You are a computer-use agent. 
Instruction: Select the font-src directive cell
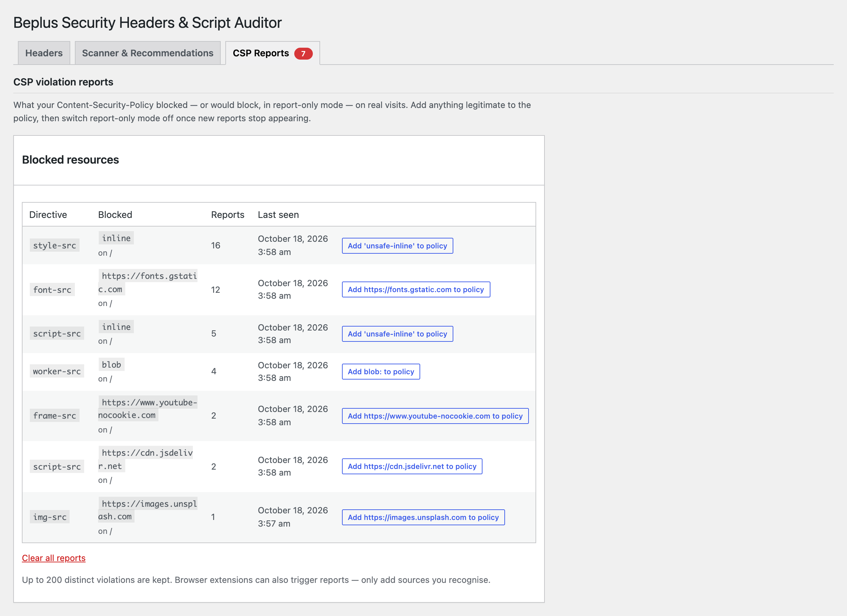52,290
